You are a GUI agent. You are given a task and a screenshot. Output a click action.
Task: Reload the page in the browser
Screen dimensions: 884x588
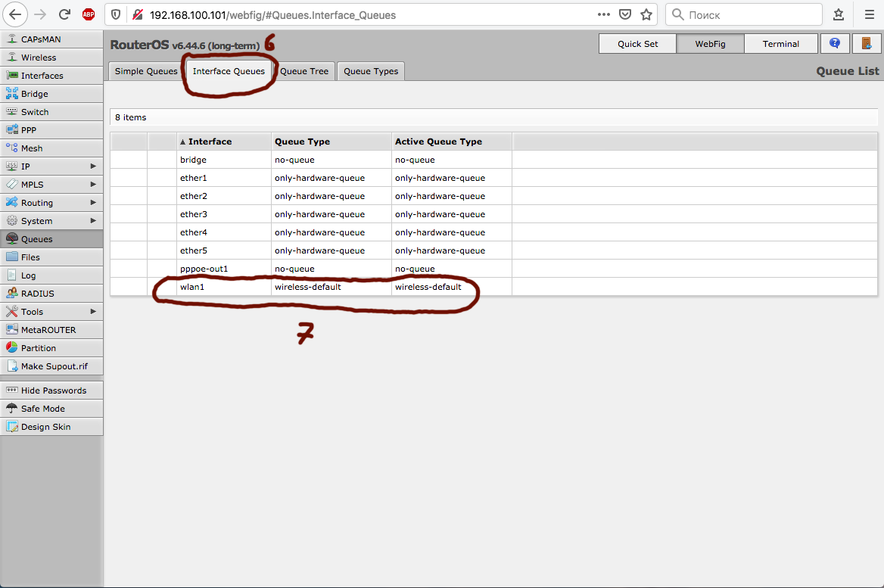click(x=64, y=14)
